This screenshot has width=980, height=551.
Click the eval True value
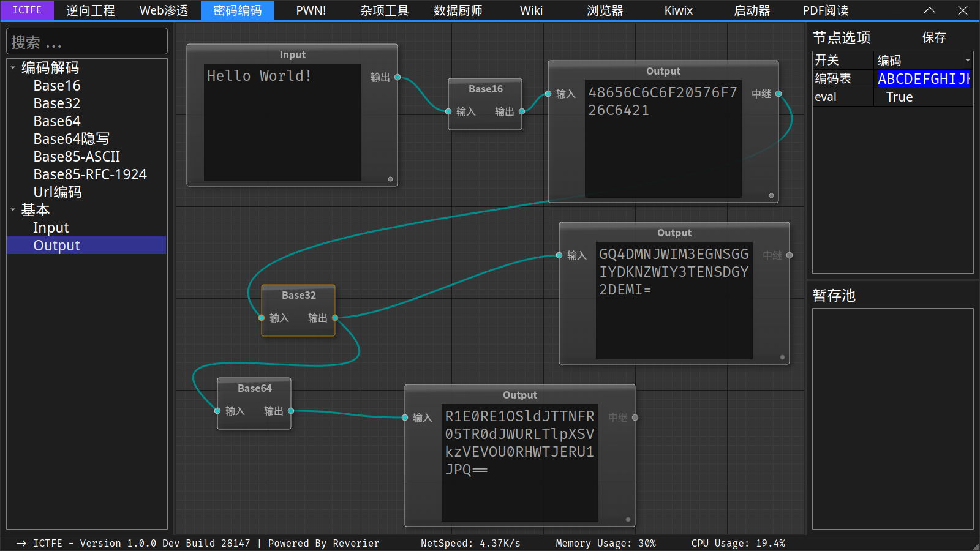click(x=924, y=97)
